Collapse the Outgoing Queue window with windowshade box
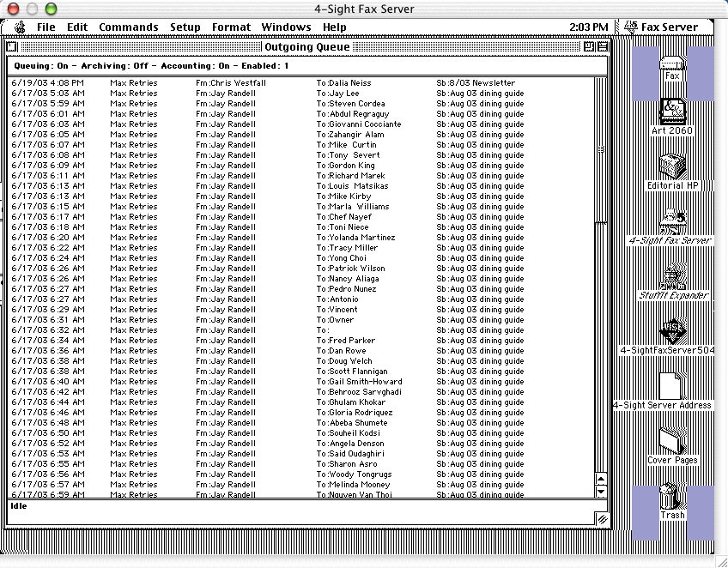Screen dimensions: 728x568 (602, 47)
